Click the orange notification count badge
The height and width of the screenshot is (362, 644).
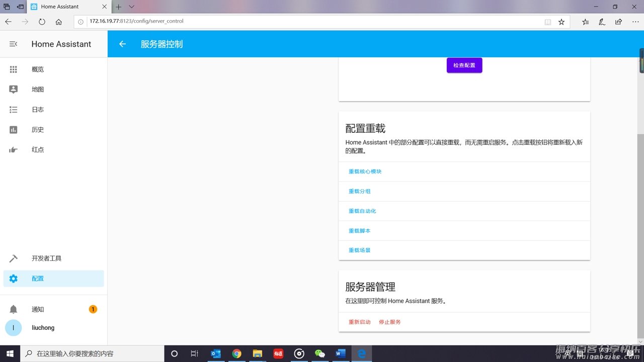click(93, 309)
